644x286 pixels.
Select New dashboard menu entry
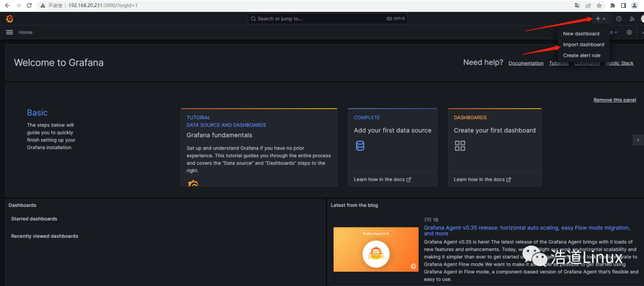(581, 33)
